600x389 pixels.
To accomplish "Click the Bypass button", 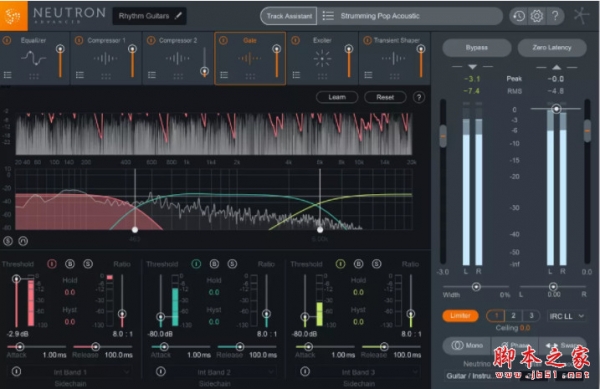I will pyautogui.click(x=477, y=48).
